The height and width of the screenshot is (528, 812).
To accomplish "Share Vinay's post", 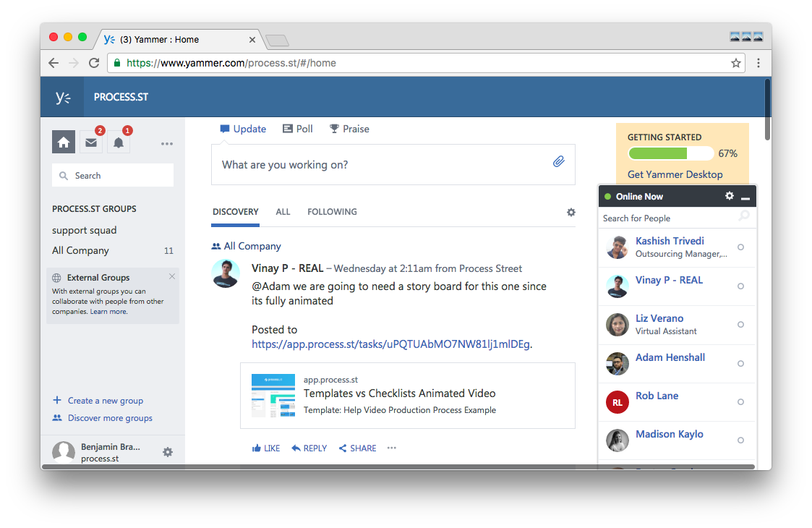I will [x=357, y=448].
